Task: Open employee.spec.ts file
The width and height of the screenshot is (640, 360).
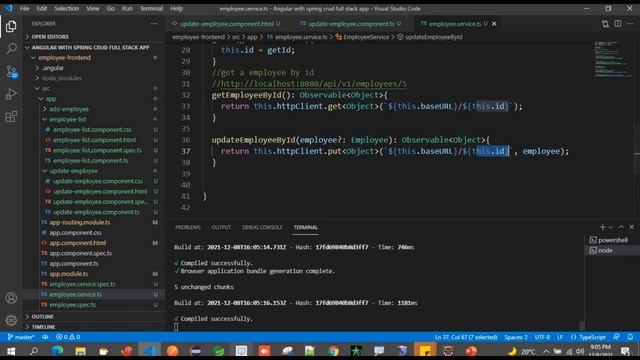Action: [72, 304]
